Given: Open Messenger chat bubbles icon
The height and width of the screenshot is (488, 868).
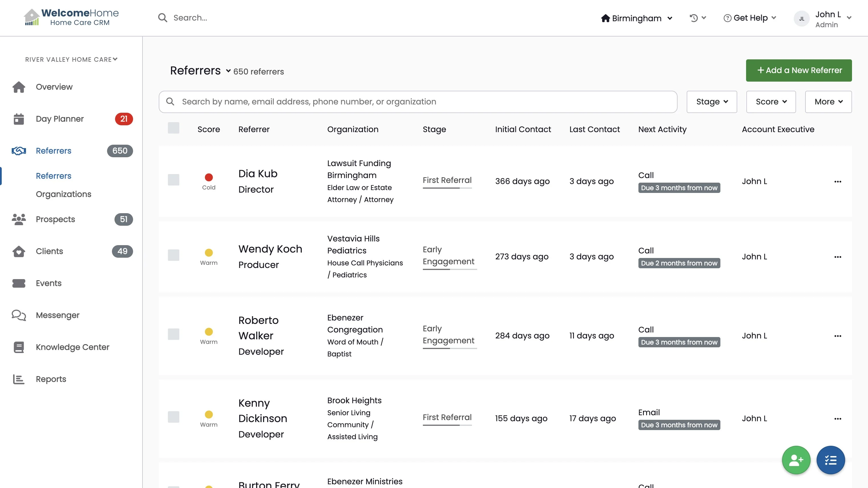Looking at the screenshot, I should [19, 315].
